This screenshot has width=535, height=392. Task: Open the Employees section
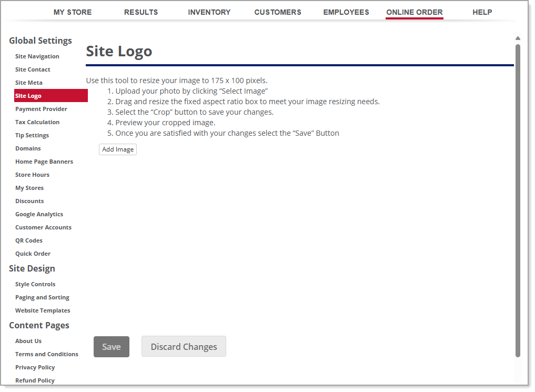tap(346, 12)
